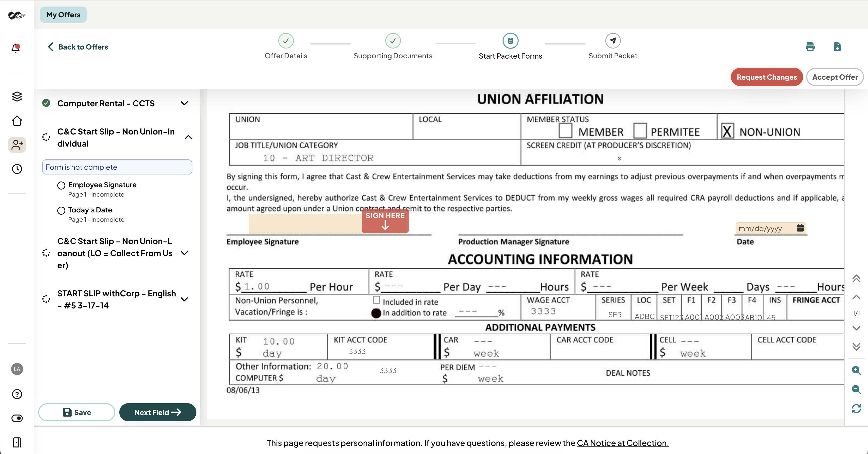Click the UNION AFFILIATION heading
Image resolution: width=868 pixels, height=454 pixels.
(x=540, y=99)
